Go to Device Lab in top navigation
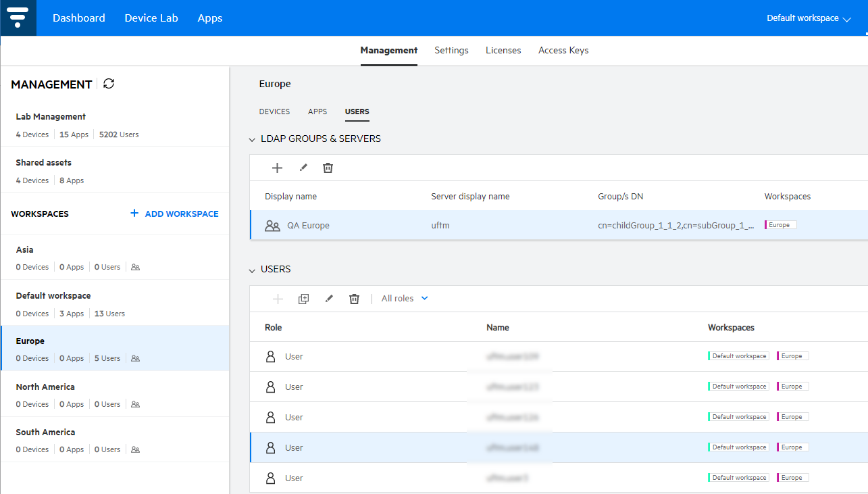 coord(151,18)
